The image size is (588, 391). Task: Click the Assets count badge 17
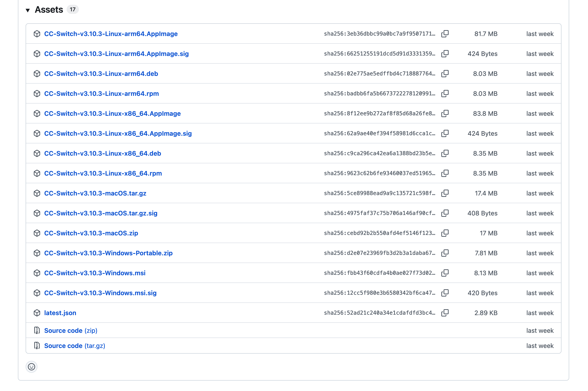(x=73, y=10)
